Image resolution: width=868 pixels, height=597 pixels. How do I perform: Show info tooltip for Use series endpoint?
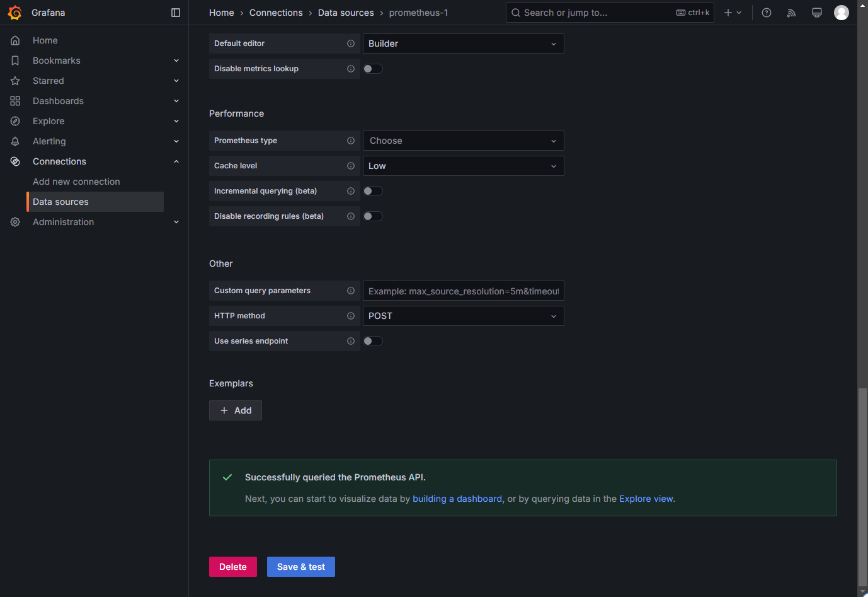[351, 341]
